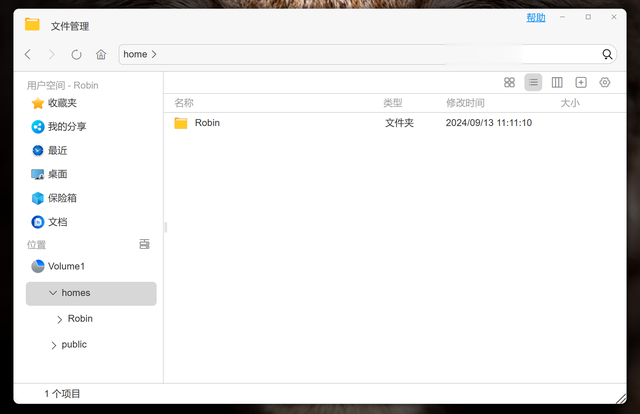This screenshot has width=640, height=414.
Task: Close the 文件管理 window
Action: tap(614, 17)
